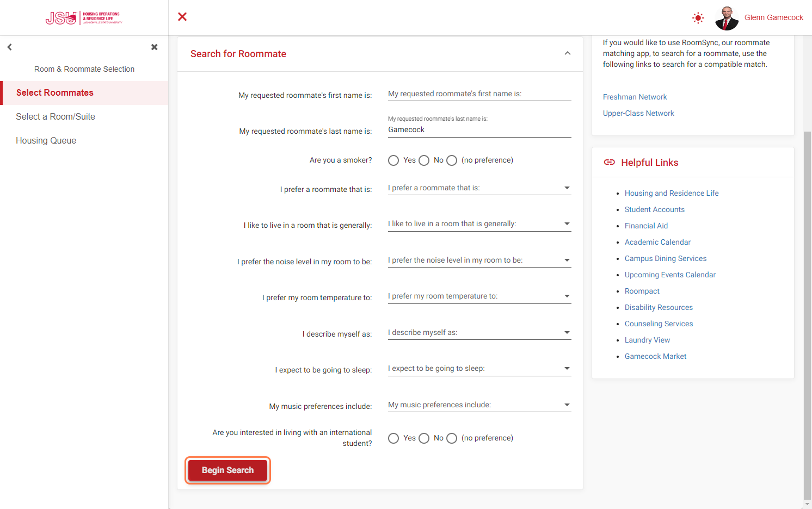Screen dimensions: 812x509
Task: Click roommate's last name field containing Gamecock
Action: click(x=479, y=130)
